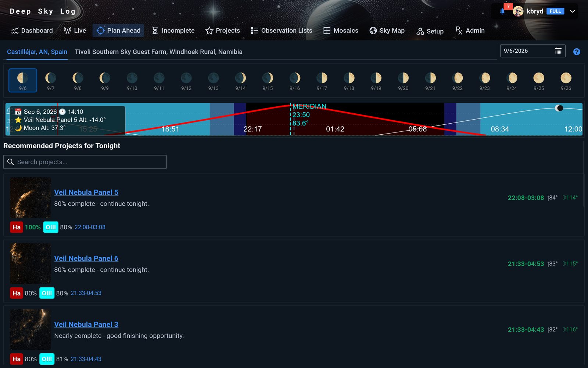Click the Search projects input field
Image resolution: width=588 pixels, height=368 pixels.
[x=85, y=162]
